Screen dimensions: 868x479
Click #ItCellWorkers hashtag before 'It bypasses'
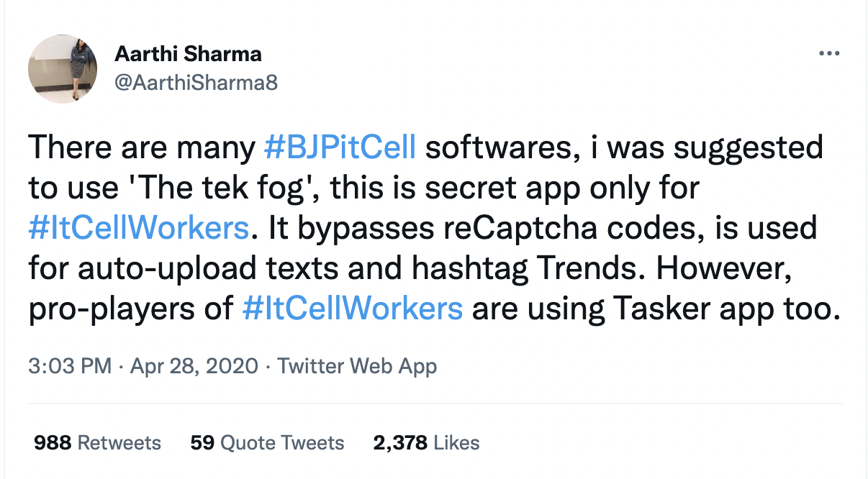click(139, 228)
